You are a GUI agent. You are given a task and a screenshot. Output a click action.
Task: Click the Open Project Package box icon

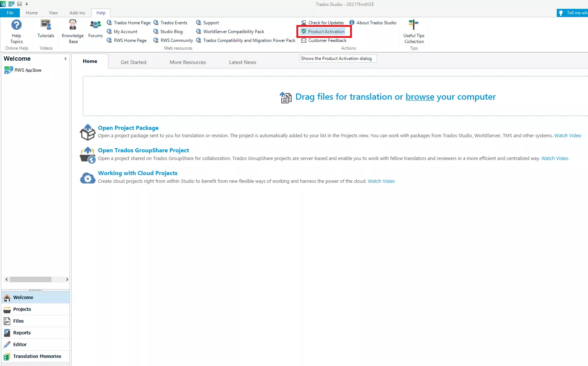point(88,132)
